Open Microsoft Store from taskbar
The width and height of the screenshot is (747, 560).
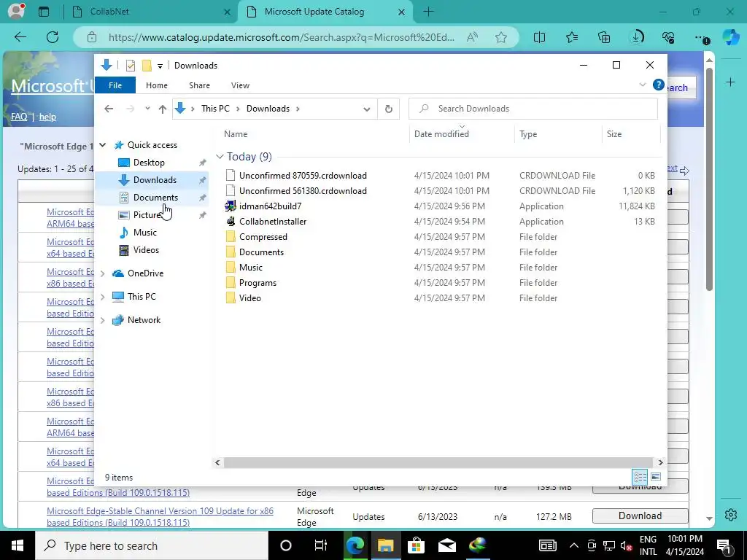[x=417, y=545]
